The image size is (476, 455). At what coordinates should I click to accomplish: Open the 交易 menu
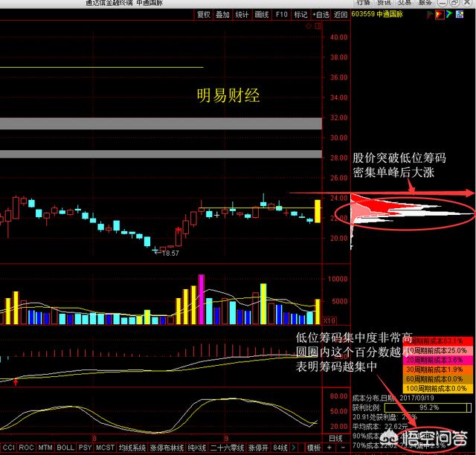[405, 2]
